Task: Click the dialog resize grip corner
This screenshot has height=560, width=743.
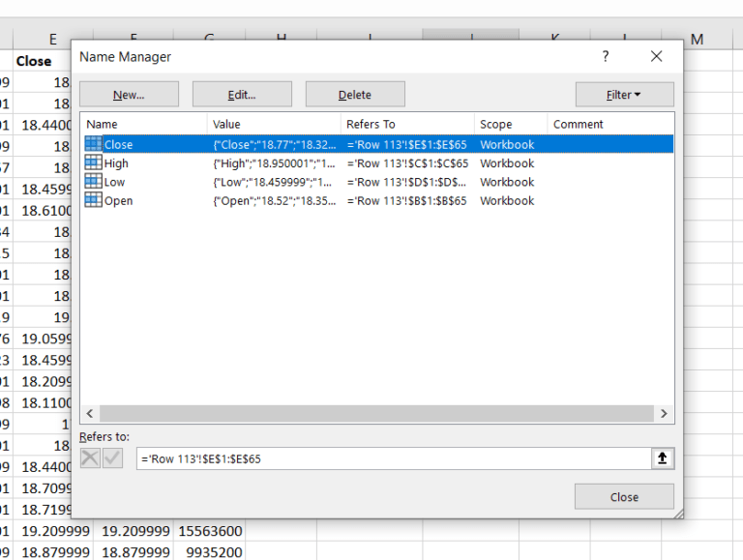Action: tap(678, 514)
